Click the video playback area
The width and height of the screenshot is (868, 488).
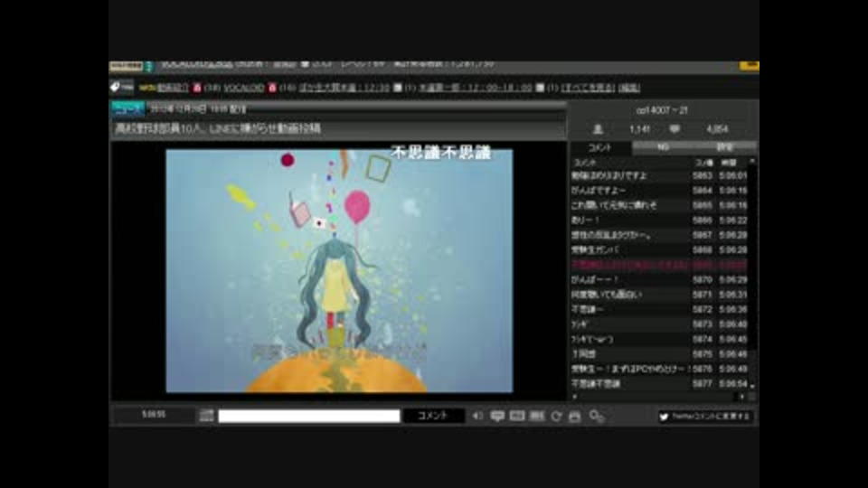(339, 270)
